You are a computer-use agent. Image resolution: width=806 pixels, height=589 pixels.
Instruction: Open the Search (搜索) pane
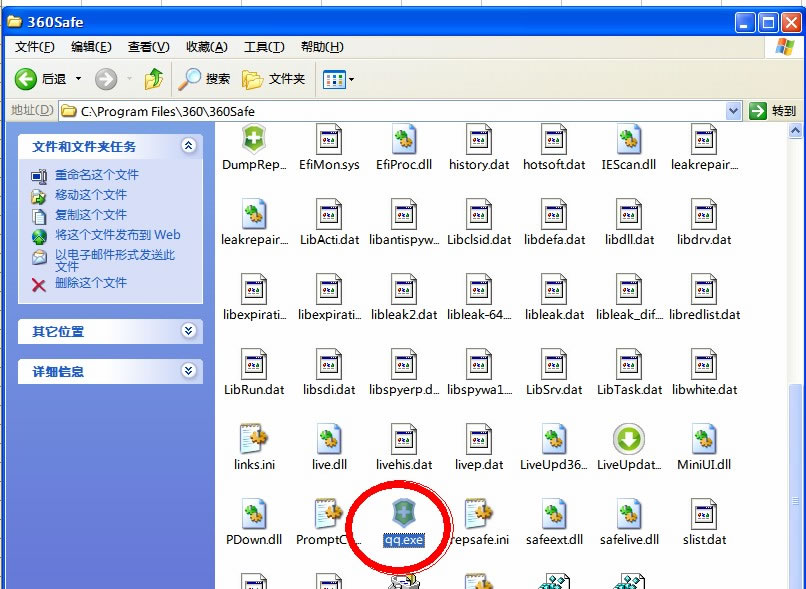pyautogui.click(x=204, y=79)
